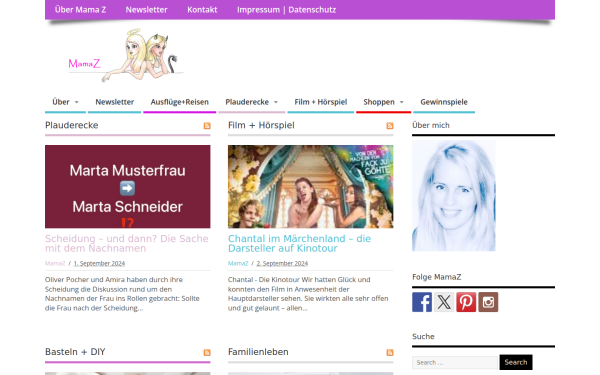The width and height of the screenshot is (600, 375).
Task: Expand the Über menu dropdown arrow
Action: click(x=77, y=102)
